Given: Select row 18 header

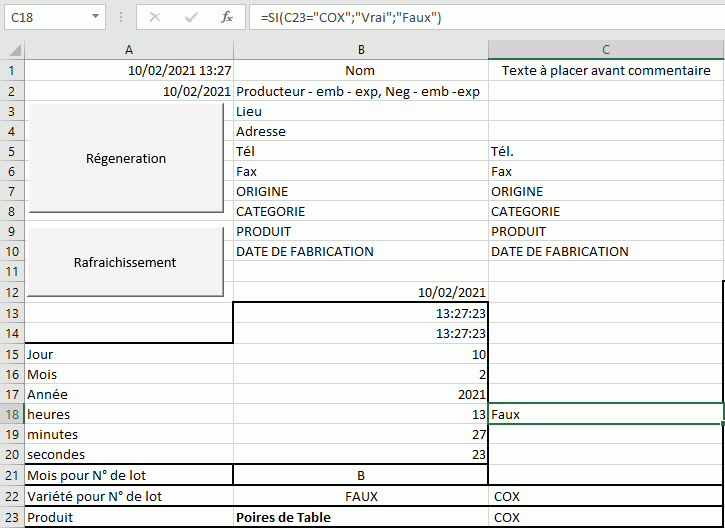Looking at the screenshot, I should pos(12,414).
